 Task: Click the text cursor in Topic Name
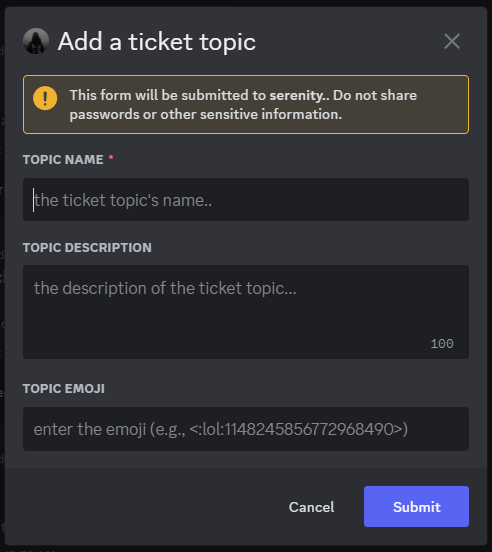click(x=33, y=200)
